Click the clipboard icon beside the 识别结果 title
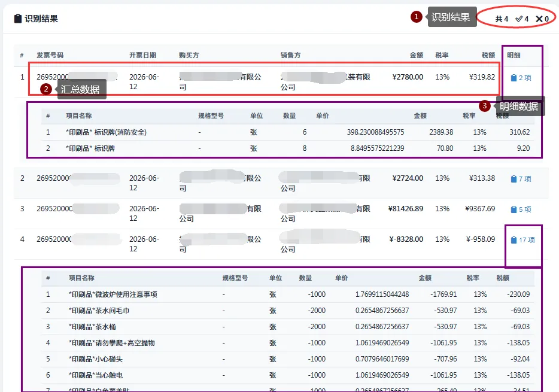The image size is (559, 392). point(18,19)
